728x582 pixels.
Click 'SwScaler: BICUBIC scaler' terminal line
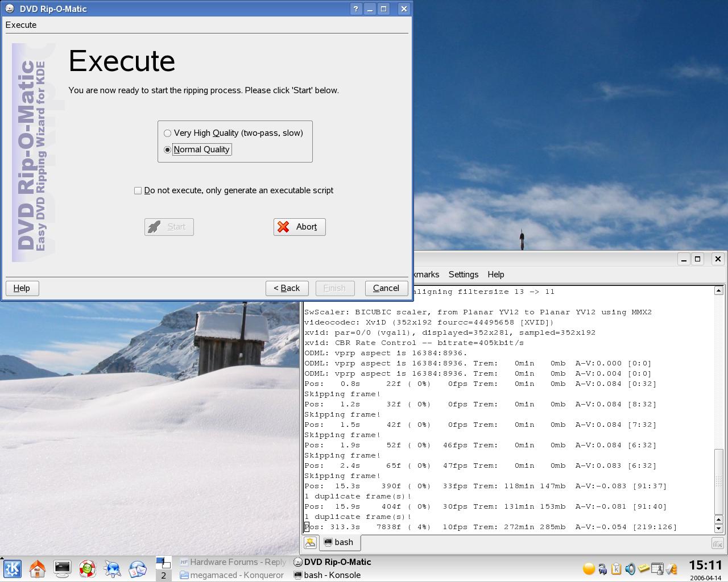[478, 312]
